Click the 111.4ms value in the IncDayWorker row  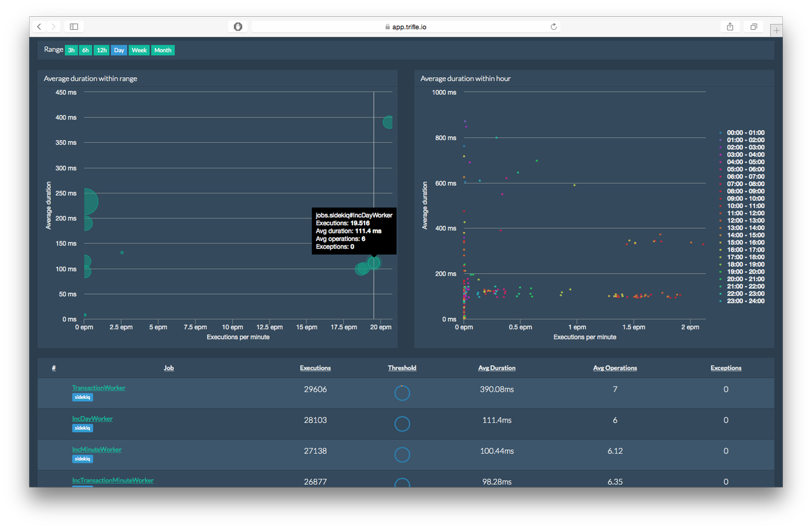coord(497,420)
